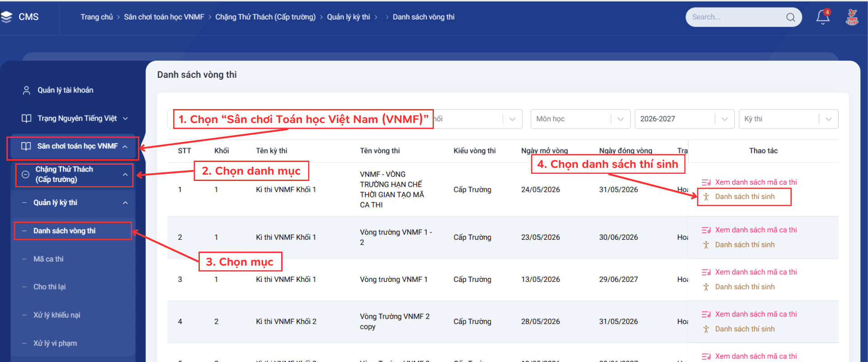Click the 29/06/2027 closing date cell
This screenshot has width=868, height=362.
coord(618,280)
